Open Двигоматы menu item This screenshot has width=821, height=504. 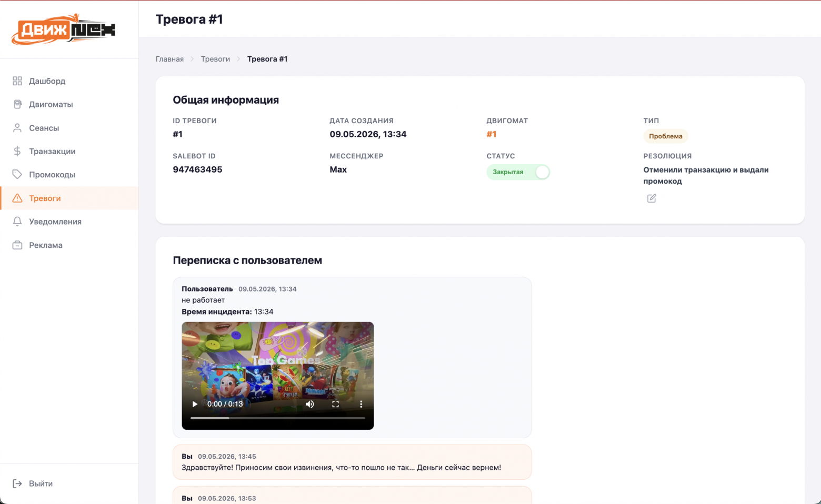pyautogui.click(x=69, y=104)
